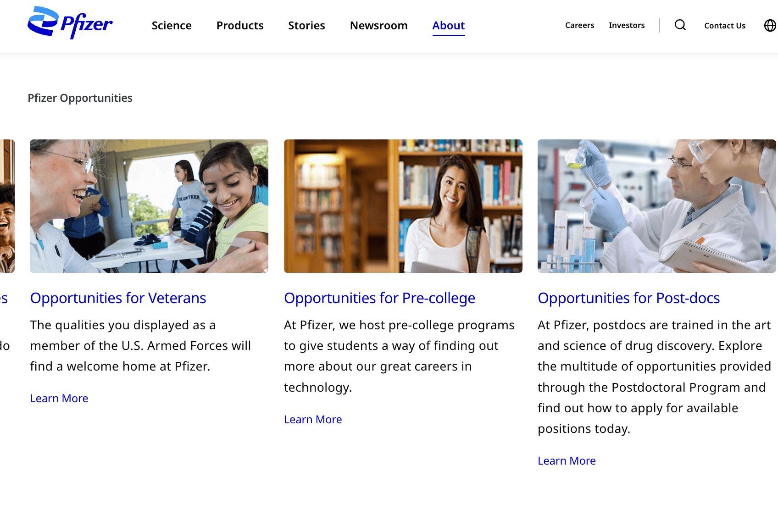The image size is (778, 532).
Task: Open Opportunities for Veterans heading
Action: point(118,298)
